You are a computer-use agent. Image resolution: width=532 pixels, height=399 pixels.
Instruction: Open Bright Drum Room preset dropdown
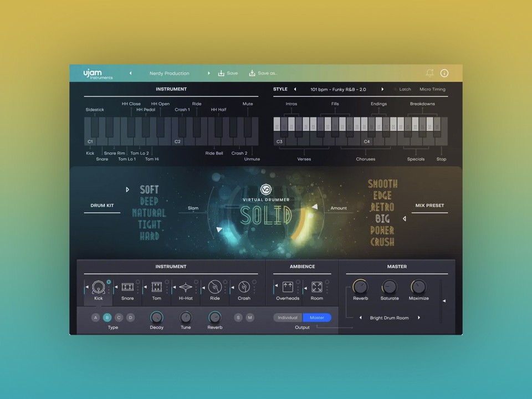(389, 318)
